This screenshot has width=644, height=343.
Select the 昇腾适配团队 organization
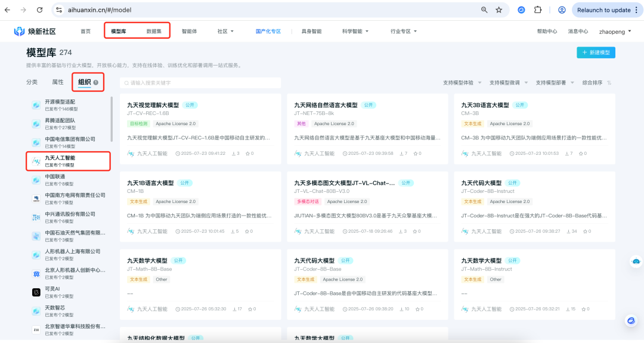click(69, 123)
